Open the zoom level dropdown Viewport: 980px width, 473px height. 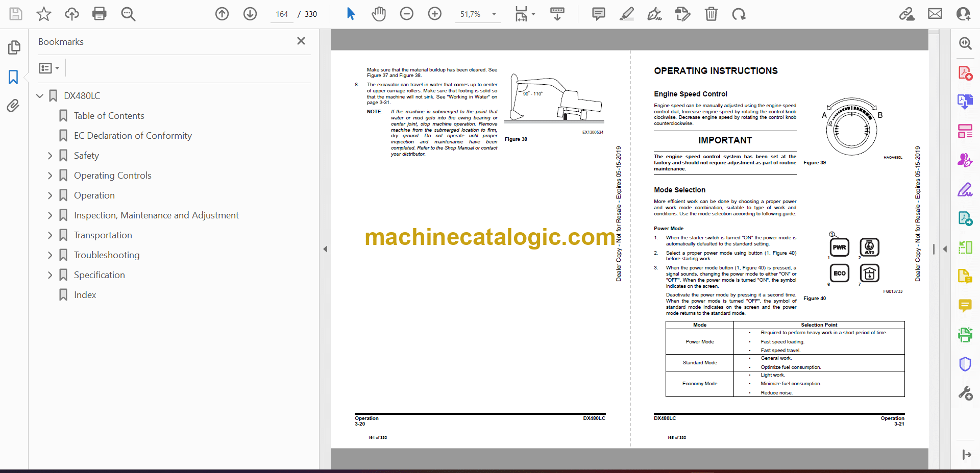pos(494,14)
